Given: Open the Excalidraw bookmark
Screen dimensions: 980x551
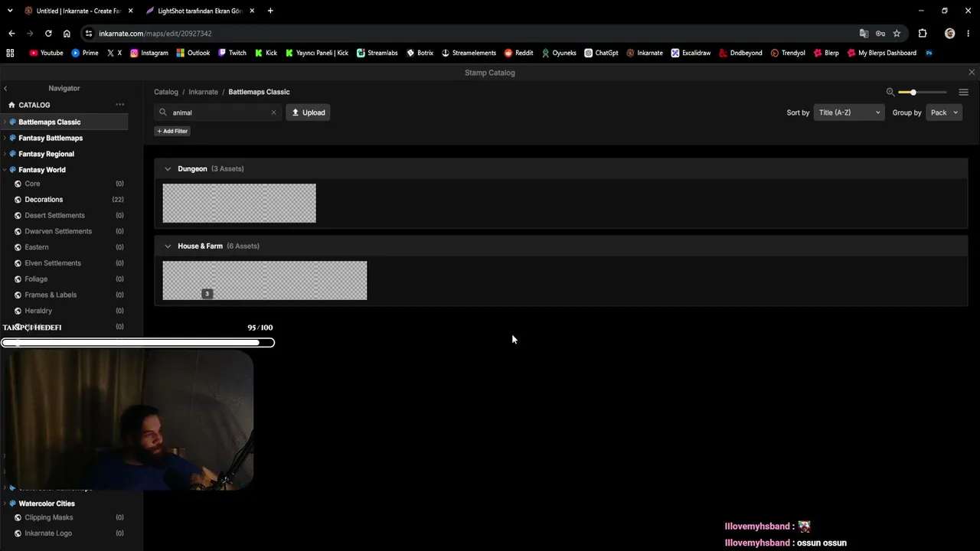Looking at the screenshot, I should (691, 53).
